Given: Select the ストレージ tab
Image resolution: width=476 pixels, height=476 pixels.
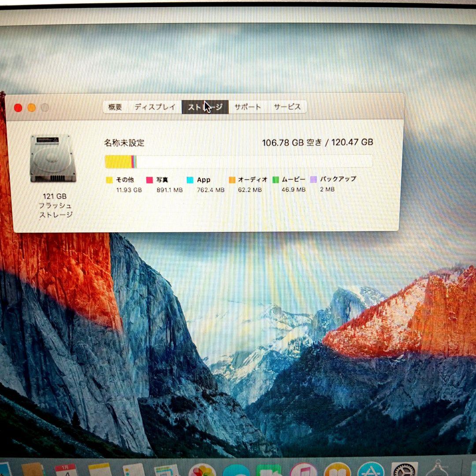Looking at the screenshot, I should (205, 107).
